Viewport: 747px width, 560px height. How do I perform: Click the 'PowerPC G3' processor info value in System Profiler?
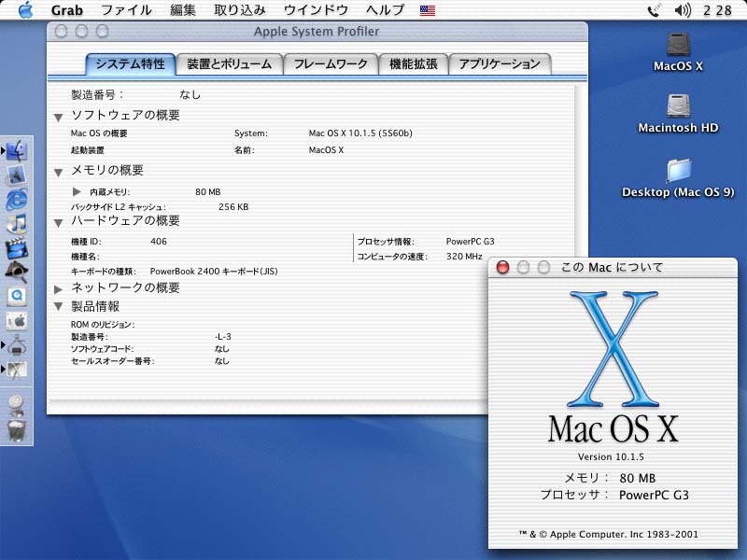470,242
